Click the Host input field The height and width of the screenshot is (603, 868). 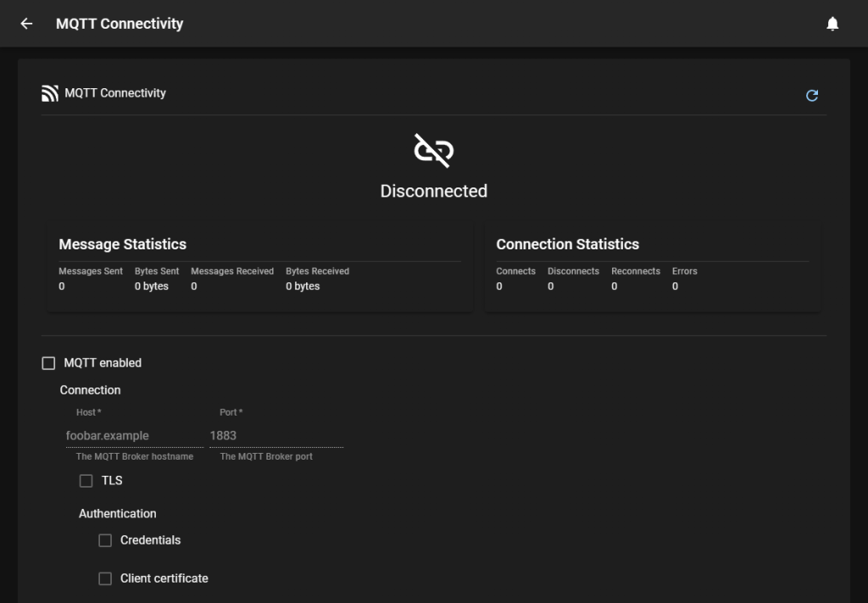click(134, 435)
